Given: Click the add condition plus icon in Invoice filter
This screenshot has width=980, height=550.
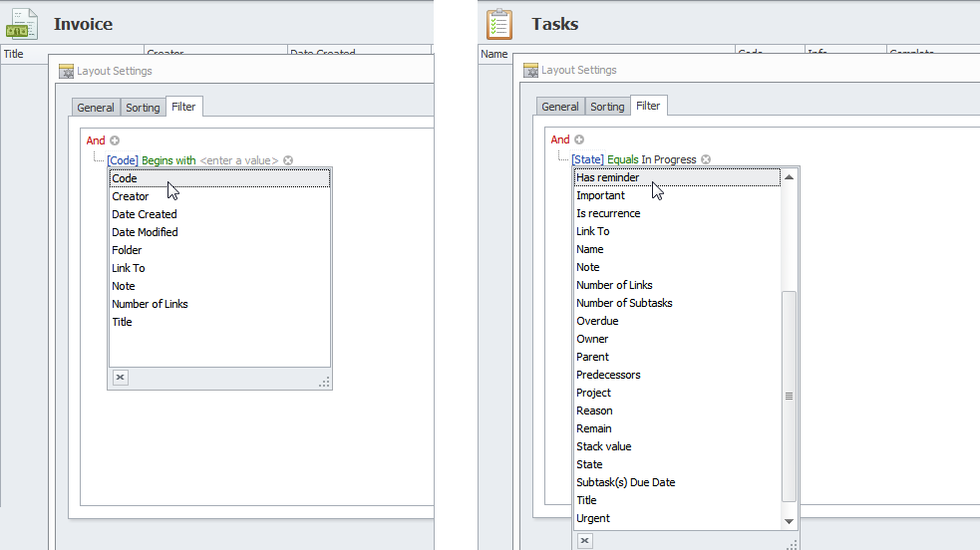Looking at the screenshot, I should point(115,140).
